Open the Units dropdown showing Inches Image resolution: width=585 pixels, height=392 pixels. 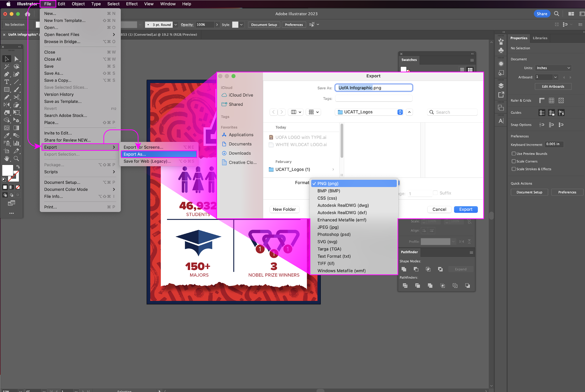tap(553, 68)
